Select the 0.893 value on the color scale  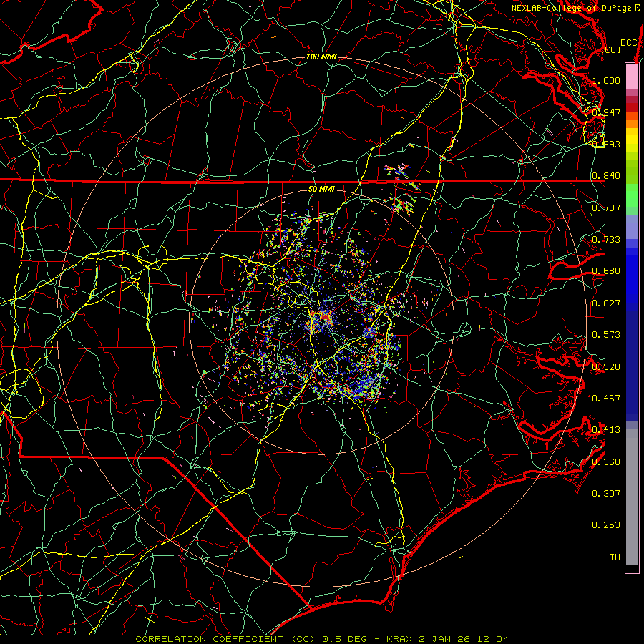(x=606, y=144)
